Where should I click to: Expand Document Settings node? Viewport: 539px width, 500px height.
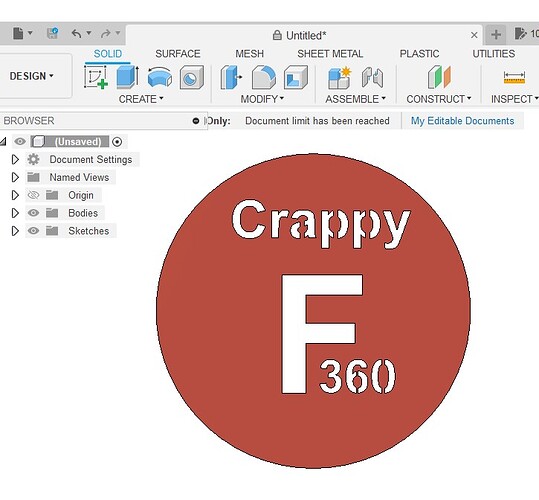[x=15, y=159]
